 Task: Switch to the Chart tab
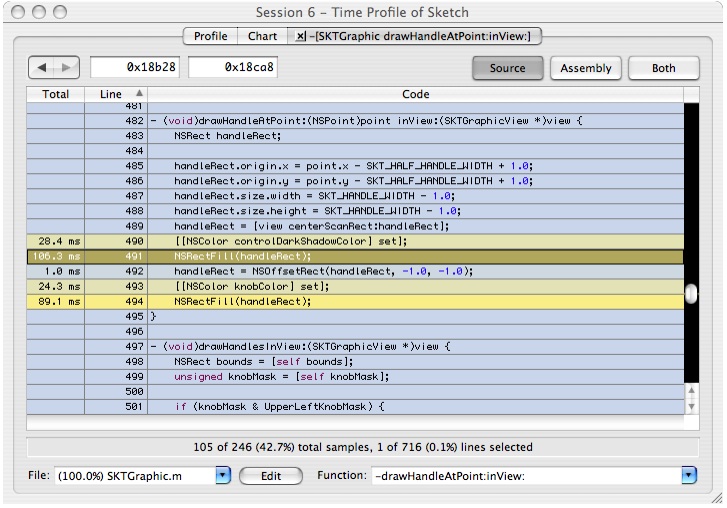pos(263,36)
